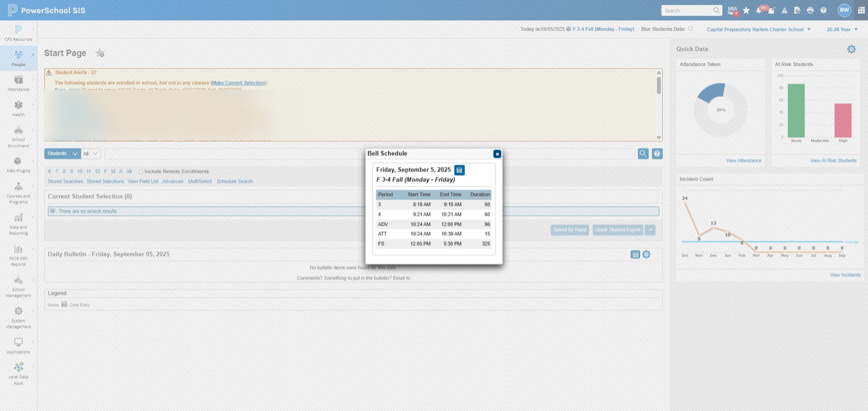Open the alerts triangle icon in header
This screenshot has height=411, width=868.
tap(784, 10)
